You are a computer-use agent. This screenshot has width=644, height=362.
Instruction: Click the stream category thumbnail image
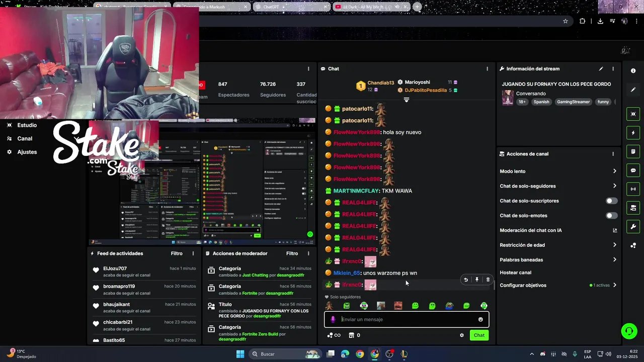(x=507, y=98)
